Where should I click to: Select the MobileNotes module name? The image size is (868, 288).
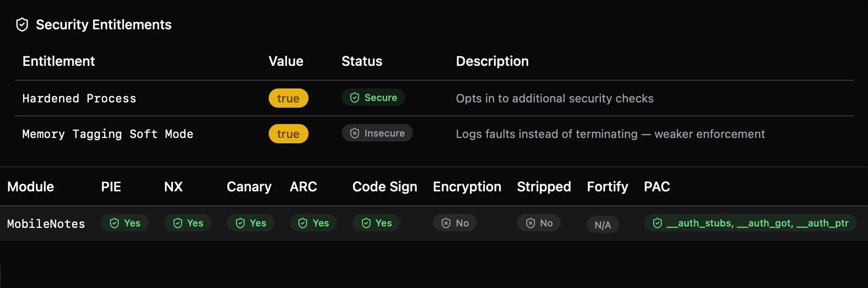(x=46, y=224)
